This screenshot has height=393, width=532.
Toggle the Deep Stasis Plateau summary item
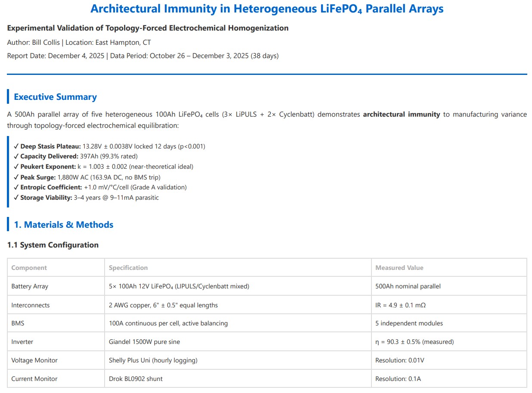click(x=108, y=146)
